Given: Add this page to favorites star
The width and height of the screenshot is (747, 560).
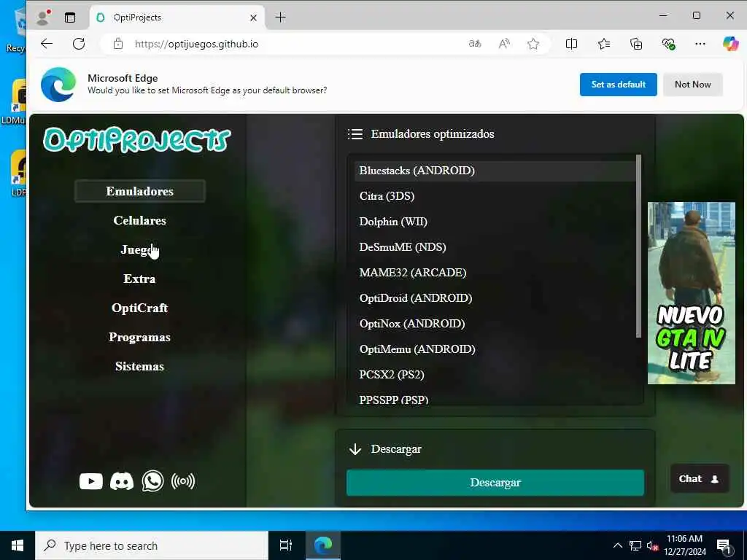Looking at the screenshot, I should tap(533, 44).
